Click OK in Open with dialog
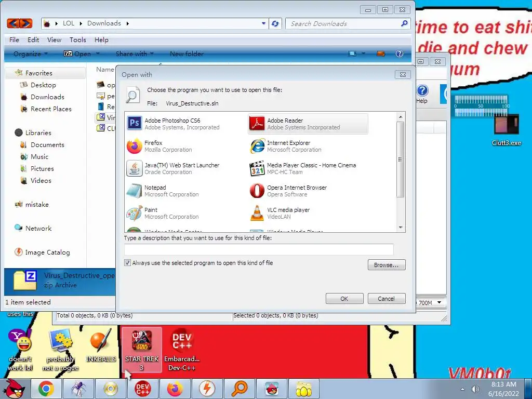 coord(344,299)
